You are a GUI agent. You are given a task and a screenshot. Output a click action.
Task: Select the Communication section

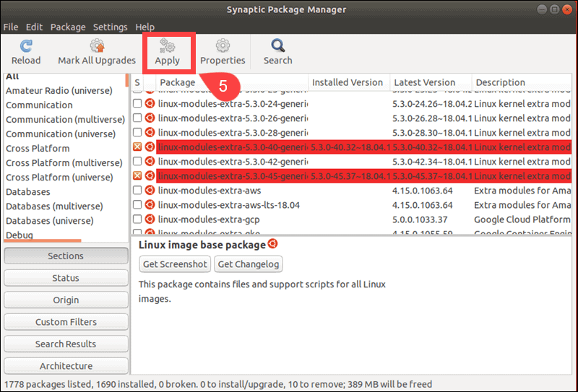point(40,105)
